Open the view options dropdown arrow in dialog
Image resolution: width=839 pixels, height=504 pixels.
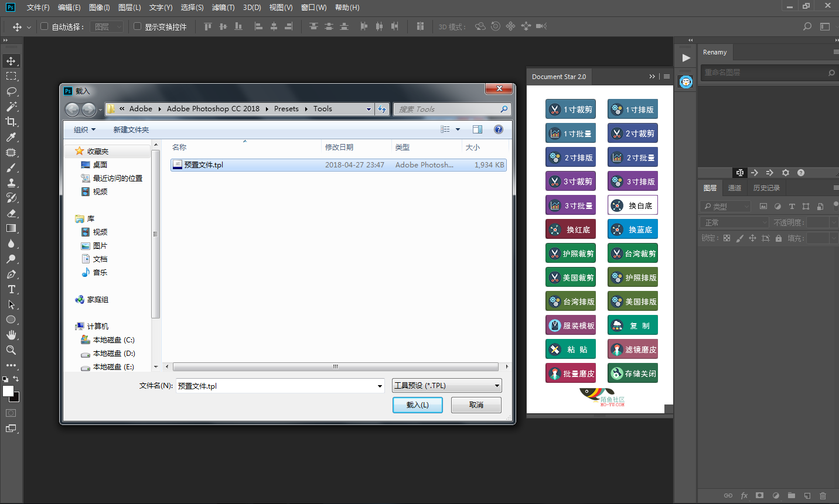(x=458, y=129)
